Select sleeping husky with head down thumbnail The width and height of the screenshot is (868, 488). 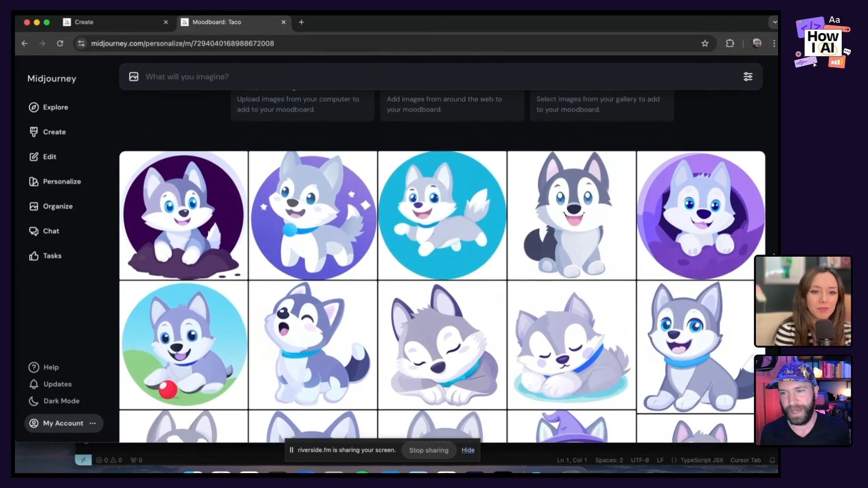pos(442,345)
